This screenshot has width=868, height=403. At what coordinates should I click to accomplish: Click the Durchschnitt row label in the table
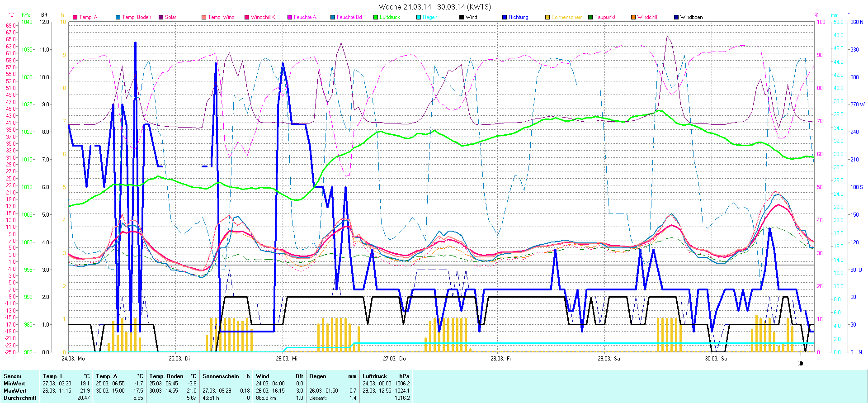20,398
